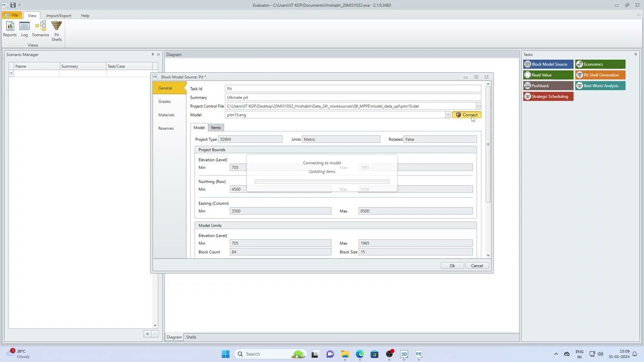Open the Model dropdown for pitn15.eng

pos(448,115)
